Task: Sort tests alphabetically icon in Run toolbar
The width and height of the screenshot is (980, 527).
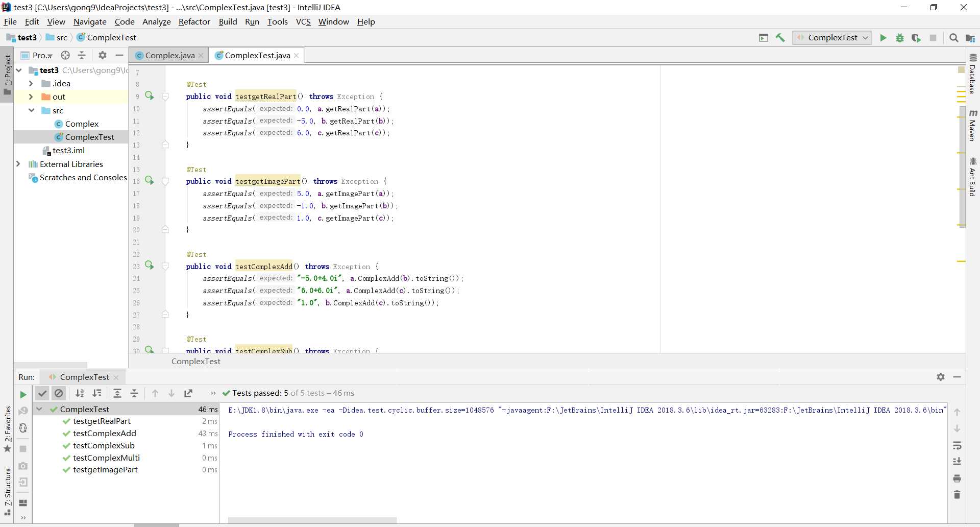Action: (x=80, y=393)
